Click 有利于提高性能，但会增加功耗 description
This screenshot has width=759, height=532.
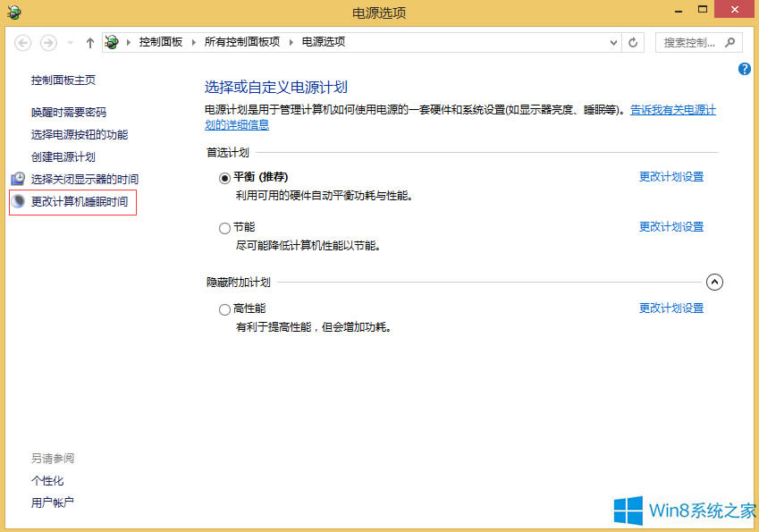point(314,327)
